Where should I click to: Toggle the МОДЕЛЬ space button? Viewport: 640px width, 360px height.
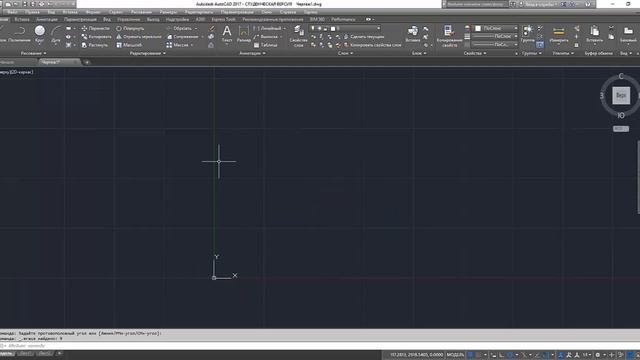(x=456, y=355)
